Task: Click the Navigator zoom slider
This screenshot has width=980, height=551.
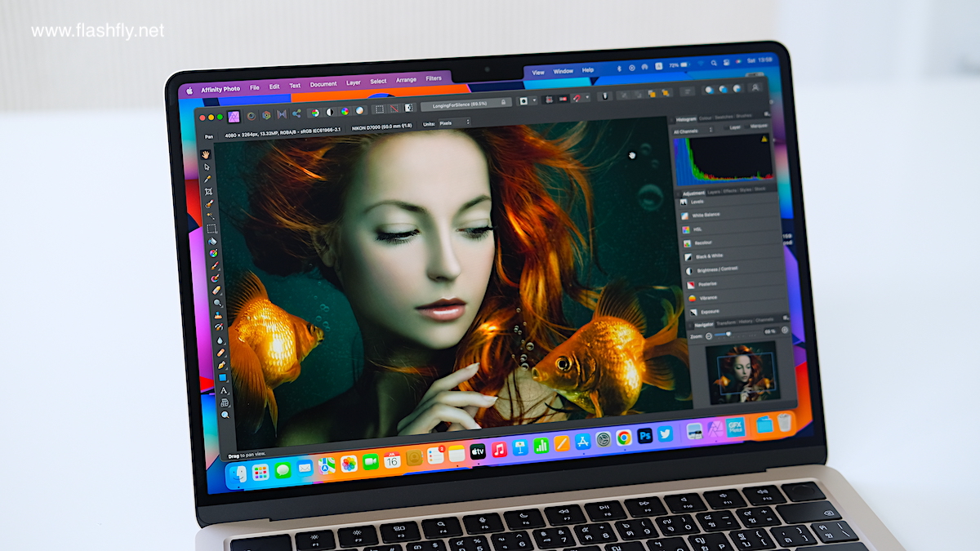Action: [x=724, y=334]
